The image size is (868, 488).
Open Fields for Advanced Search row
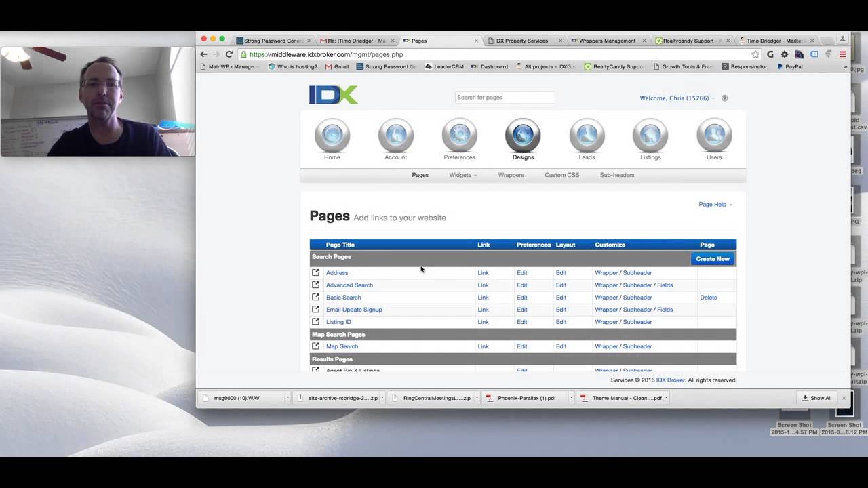pos(665,285)
